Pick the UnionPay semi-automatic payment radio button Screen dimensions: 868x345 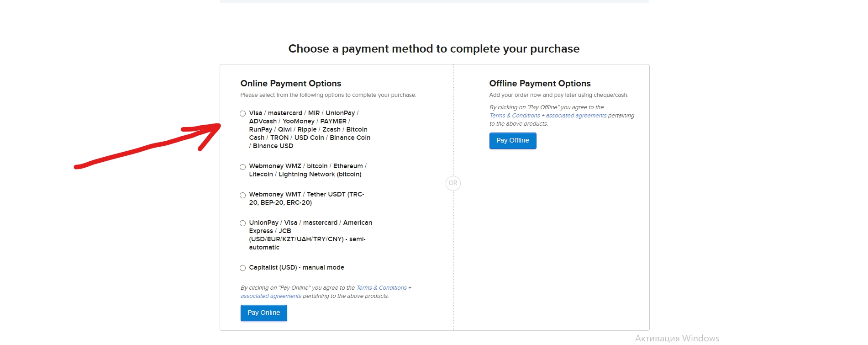point(242,223)
